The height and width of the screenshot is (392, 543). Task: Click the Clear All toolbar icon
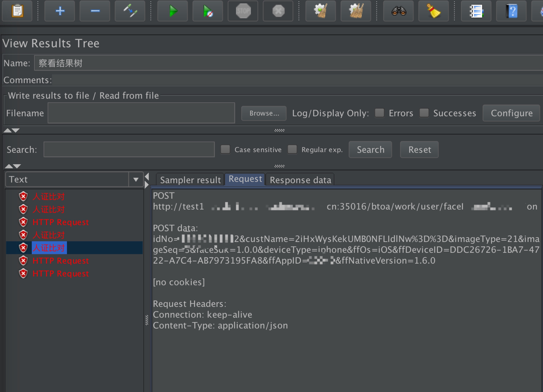coord(356,11)
